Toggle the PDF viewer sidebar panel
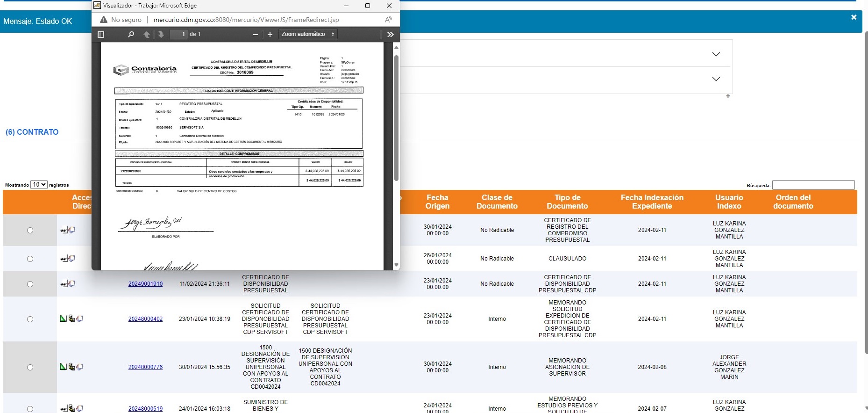 tap(101, 34)
